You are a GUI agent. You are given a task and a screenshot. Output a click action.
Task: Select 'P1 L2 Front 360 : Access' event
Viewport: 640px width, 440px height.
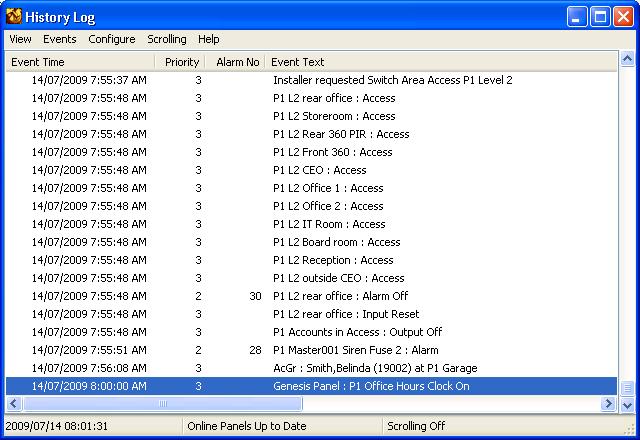point(311,152)
